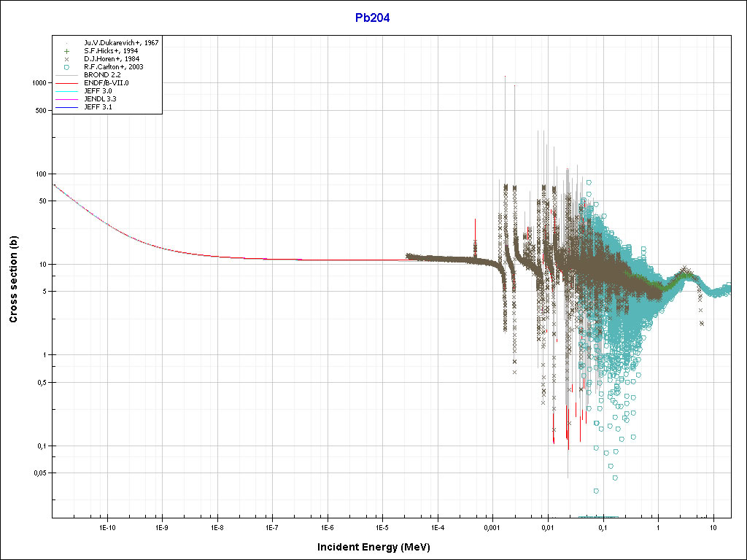Click the cyan circle marker for R.F.Carlton
747x560 pixels.
click(66, 67)
